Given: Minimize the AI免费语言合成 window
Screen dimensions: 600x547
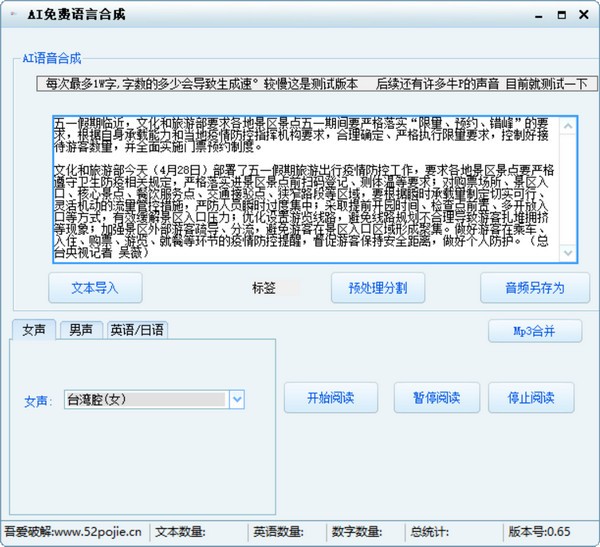Looking at the screenshot, I should [539, 15].
